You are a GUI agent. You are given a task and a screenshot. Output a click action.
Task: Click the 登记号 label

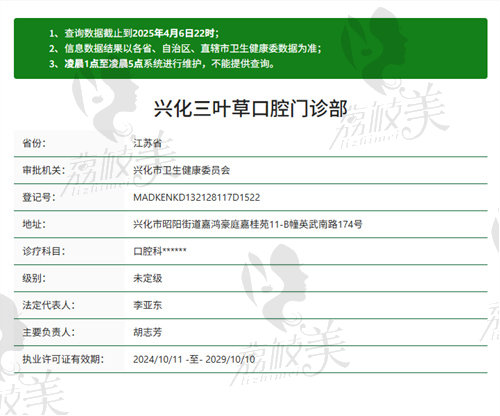point(39,197)
